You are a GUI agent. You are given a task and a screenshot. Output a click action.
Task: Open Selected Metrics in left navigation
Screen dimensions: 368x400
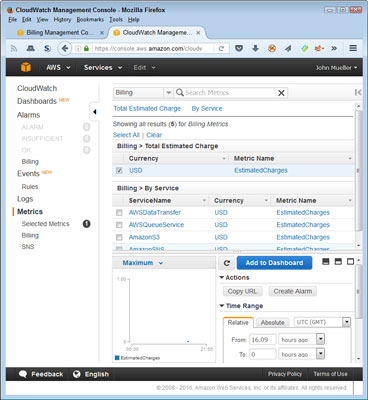pyautogui.click(x=45, y=224)
